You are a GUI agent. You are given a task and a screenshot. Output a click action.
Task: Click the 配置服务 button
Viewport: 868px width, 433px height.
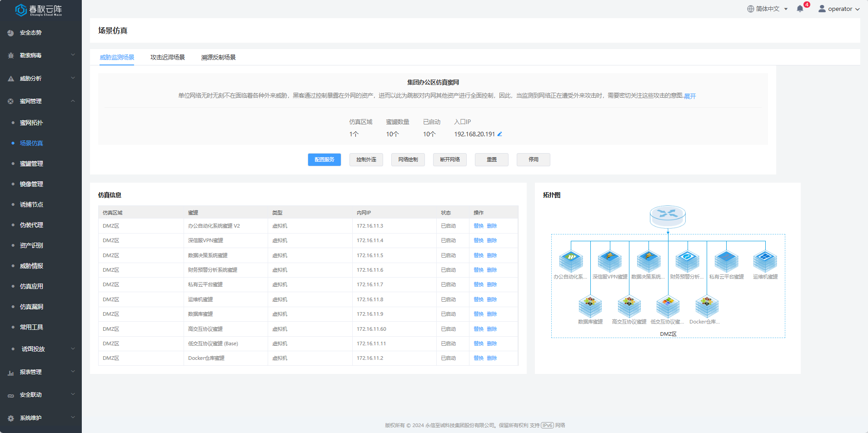click(324, 159)
